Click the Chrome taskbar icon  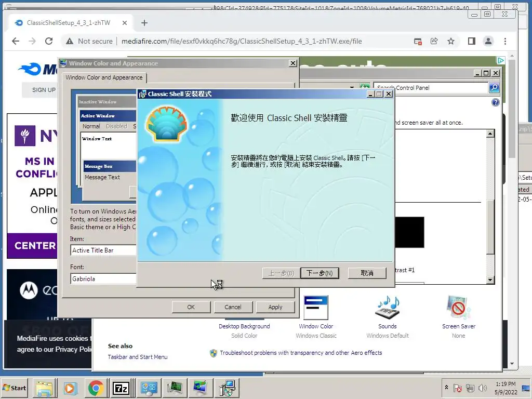(x=96, y=389)
